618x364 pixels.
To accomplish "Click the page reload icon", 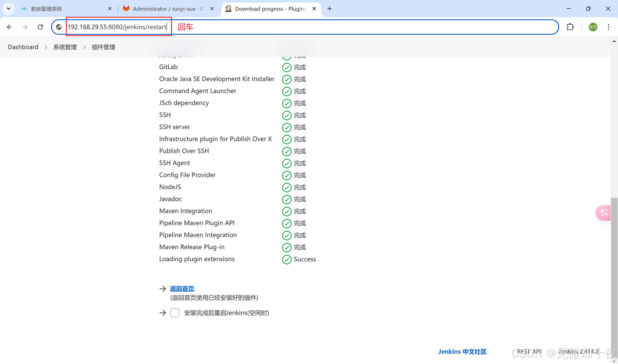I will click(41, 27).
